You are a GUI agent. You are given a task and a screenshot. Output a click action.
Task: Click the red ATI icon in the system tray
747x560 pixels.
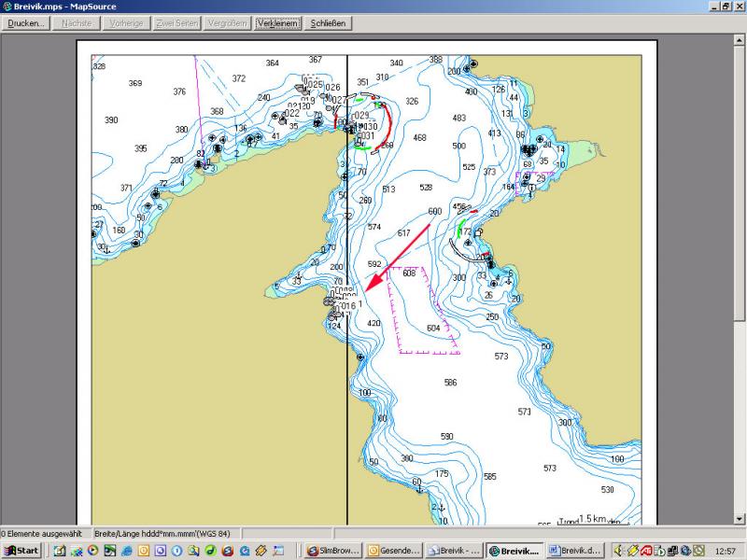(x=646, y=551)
